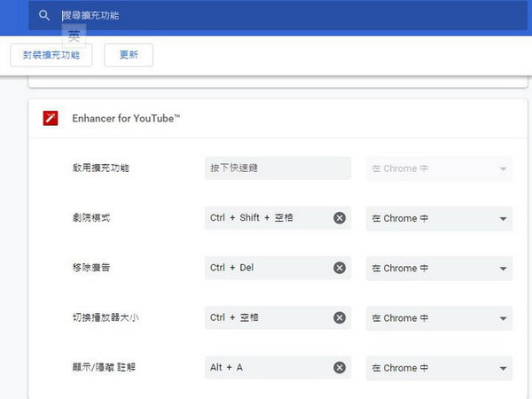
Task: Click the search magnifier icon
Action: coord(44,15)
